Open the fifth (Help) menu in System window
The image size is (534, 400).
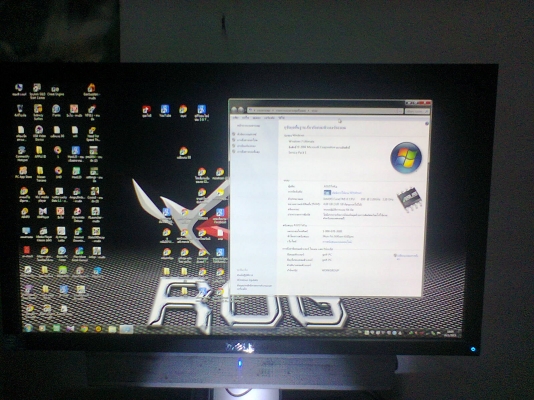tap(281, 117)
